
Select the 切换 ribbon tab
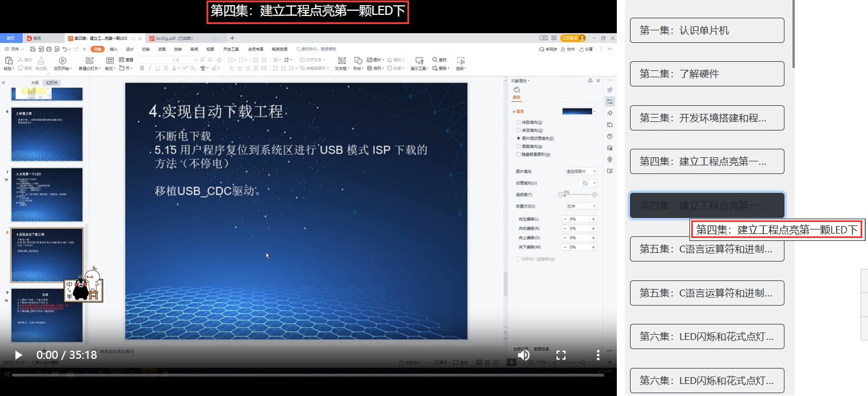pos(146,49)
